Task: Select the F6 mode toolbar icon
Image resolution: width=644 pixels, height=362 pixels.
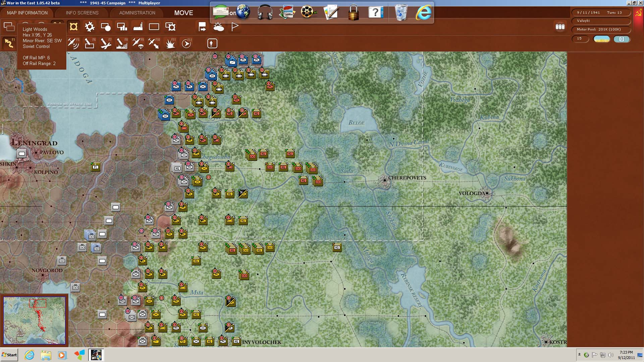Action: pos(90,43)
